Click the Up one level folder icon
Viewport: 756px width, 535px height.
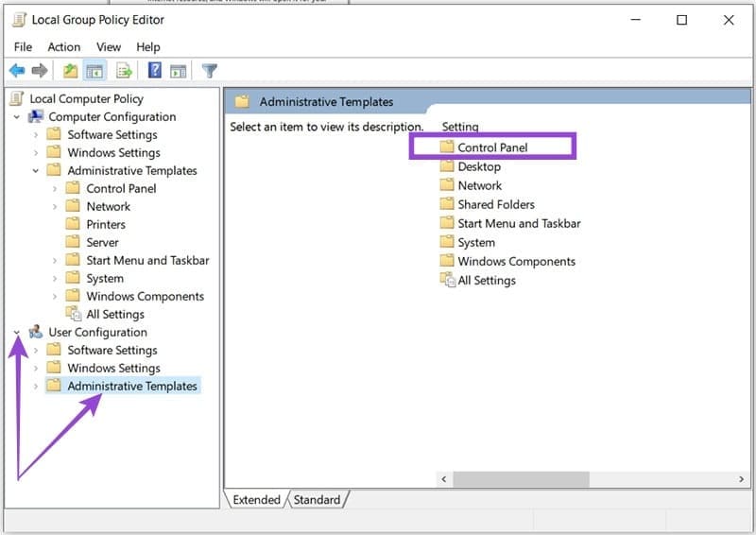[70, 71]
